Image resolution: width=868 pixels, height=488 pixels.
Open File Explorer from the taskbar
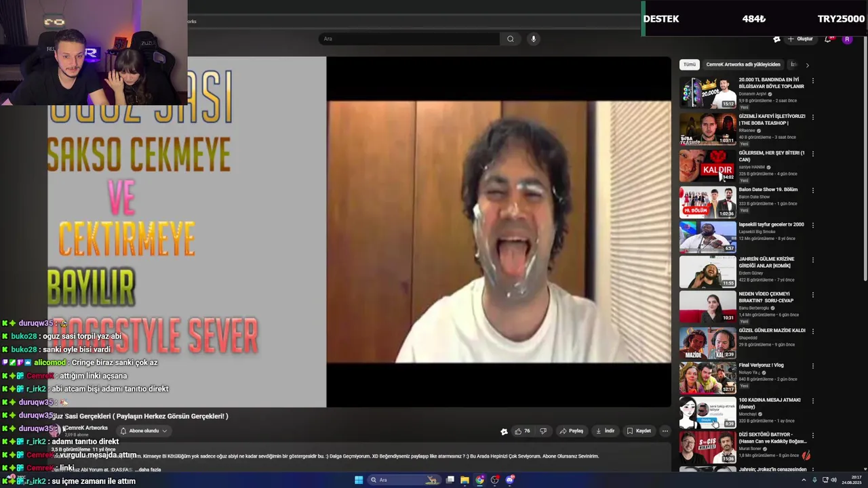465,480
